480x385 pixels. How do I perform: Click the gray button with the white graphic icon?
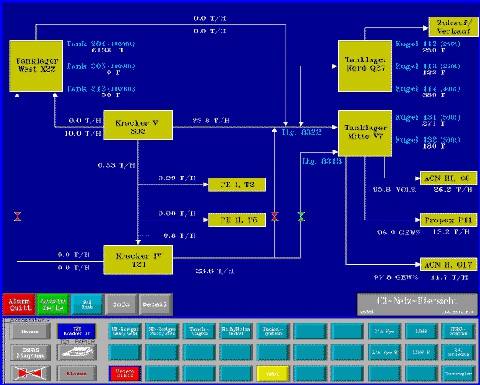[x=77, y=352]
